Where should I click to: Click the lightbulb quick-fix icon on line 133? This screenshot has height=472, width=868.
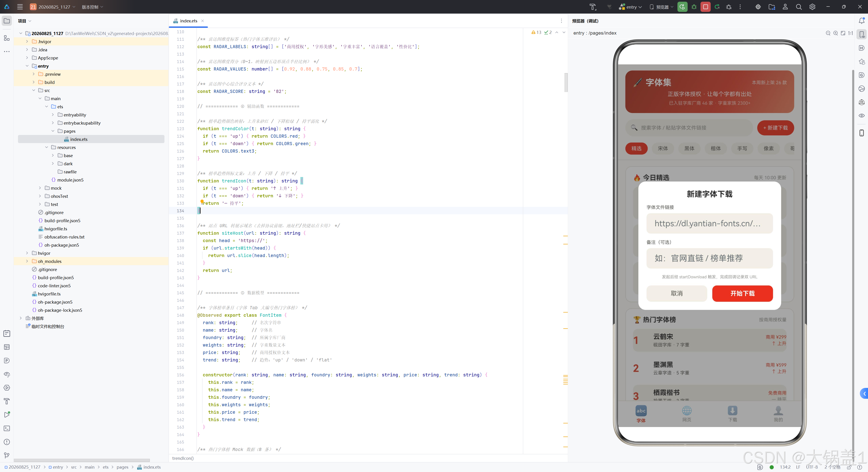point(202,201)
